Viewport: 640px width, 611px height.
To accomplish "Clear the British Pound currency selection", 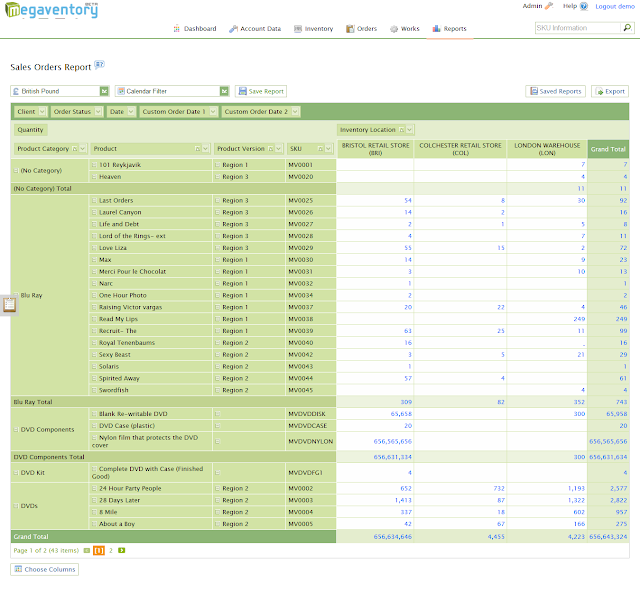I will click(104, 91).
